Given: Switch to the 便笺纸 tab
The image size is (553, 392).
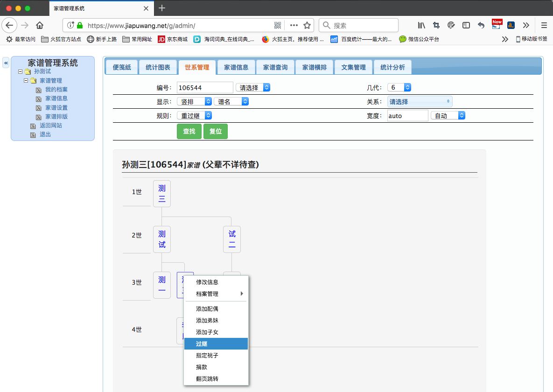Looking at the screenshot, I should pos(122,67).
